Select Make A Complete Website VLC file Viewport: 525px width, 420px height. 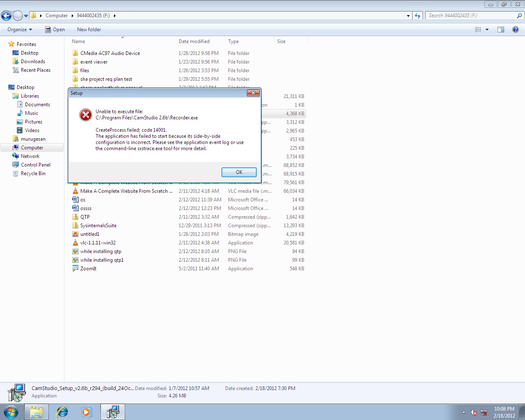coord(126,191)
